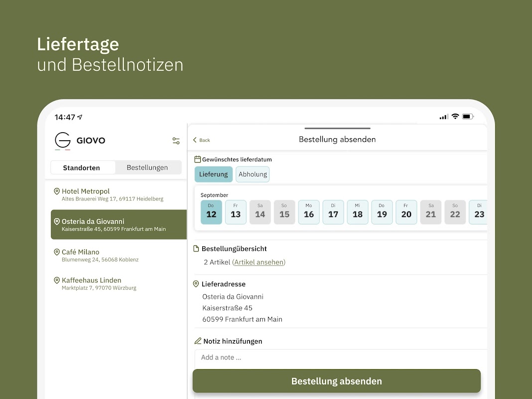532x399 pixels.
Task: Click the Wi-Fi status icon
Action: [455, 117]
